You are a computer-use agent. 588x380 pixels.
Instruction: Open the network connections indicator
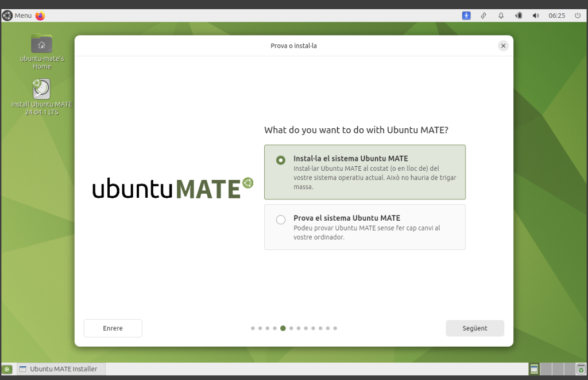(484, 16)
